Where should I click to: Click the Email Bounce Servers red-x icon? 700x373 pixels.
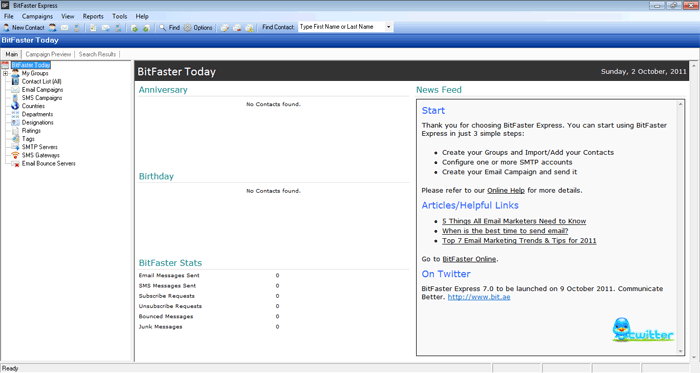pos(15,164)
